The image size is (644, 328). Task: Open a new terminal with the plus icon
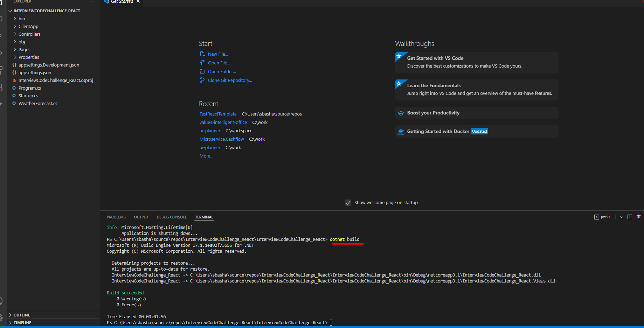pyautogui.click(x=615, y=217)
